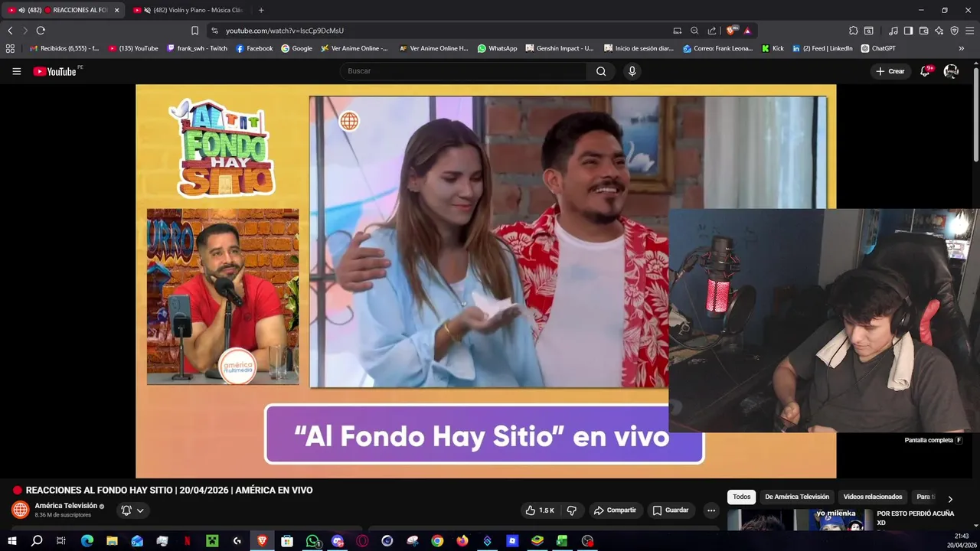Open the YouTube account avatar menu

951,71
